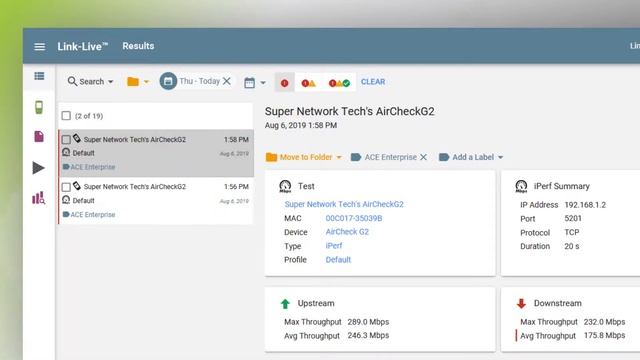Expand the Search dropdown arrow

[110, 82]
